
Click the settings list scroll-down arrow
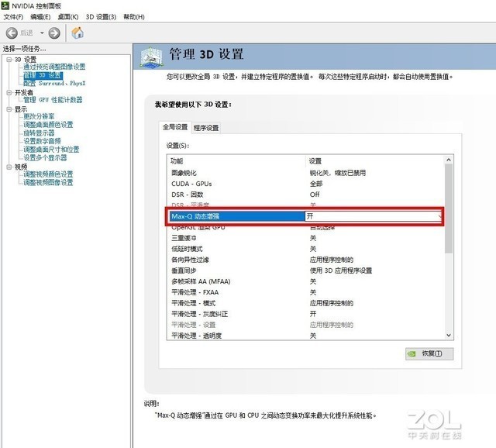(449, 336)
